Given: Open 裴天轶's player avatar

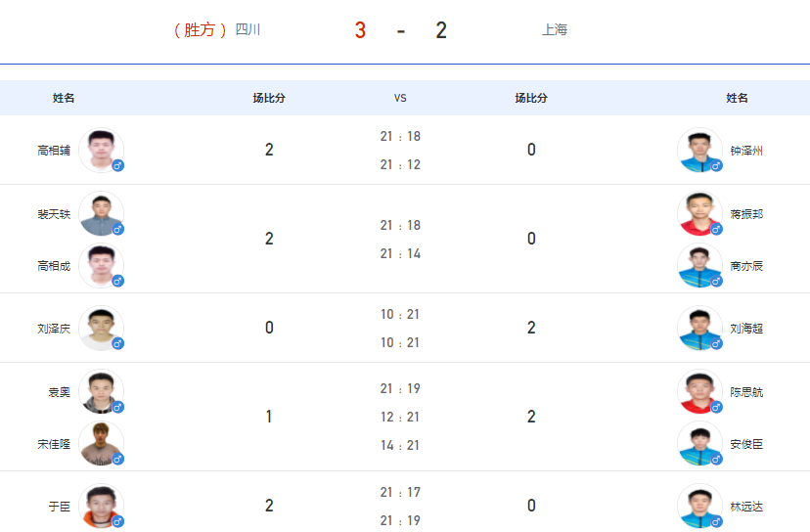Looking at the screenshot, I should tap(102, 213).
